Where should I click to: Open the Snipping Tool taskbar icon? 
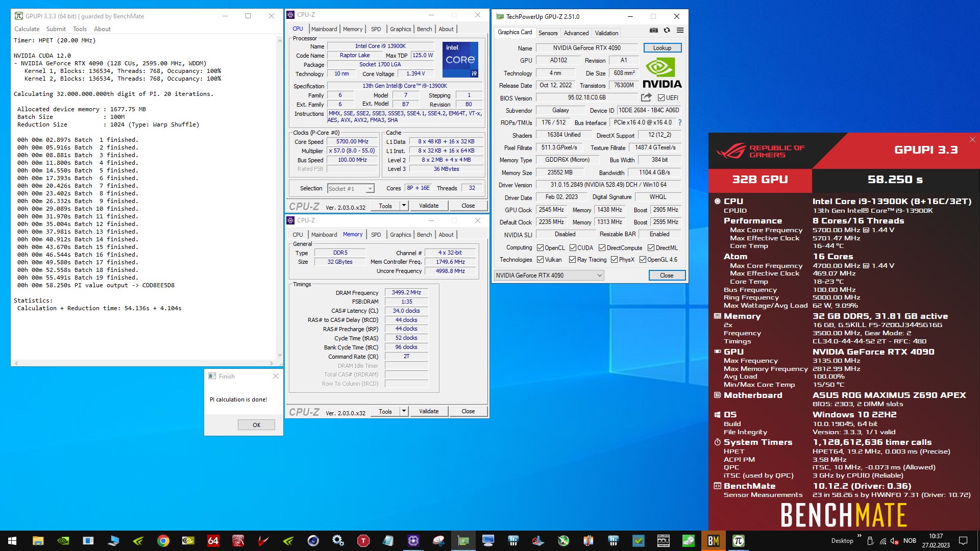[438, 541]
